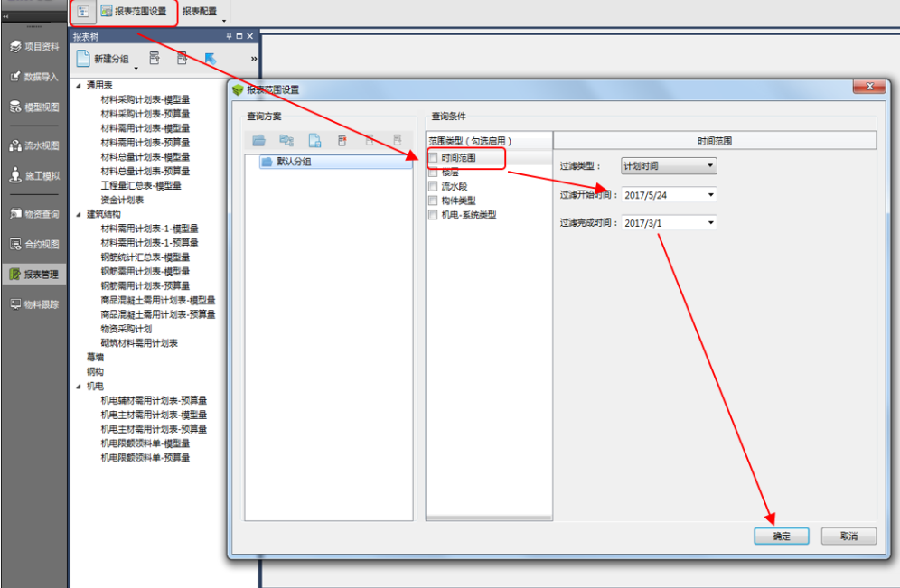Viewport: 900px width, 588px height.
Task: Close the 报表树 panel
Action: (x=249, y=36)
